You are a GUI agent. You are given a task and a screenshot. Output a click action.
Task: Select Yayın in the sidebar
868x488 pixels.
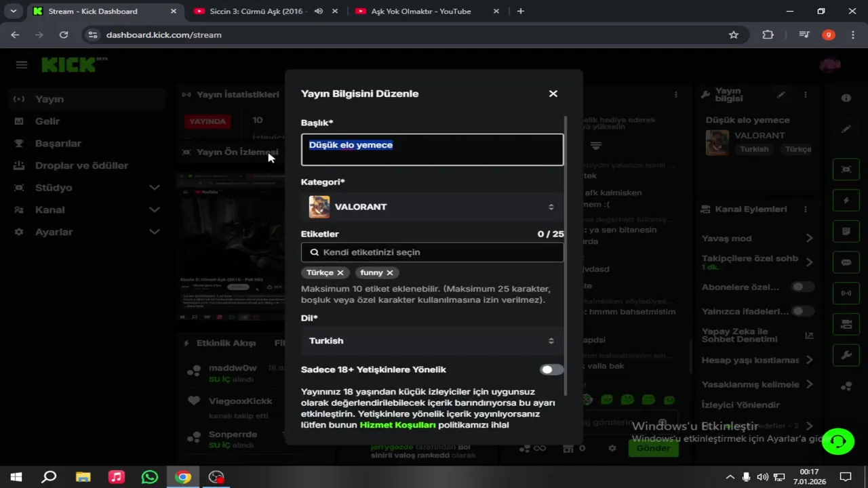88,99
